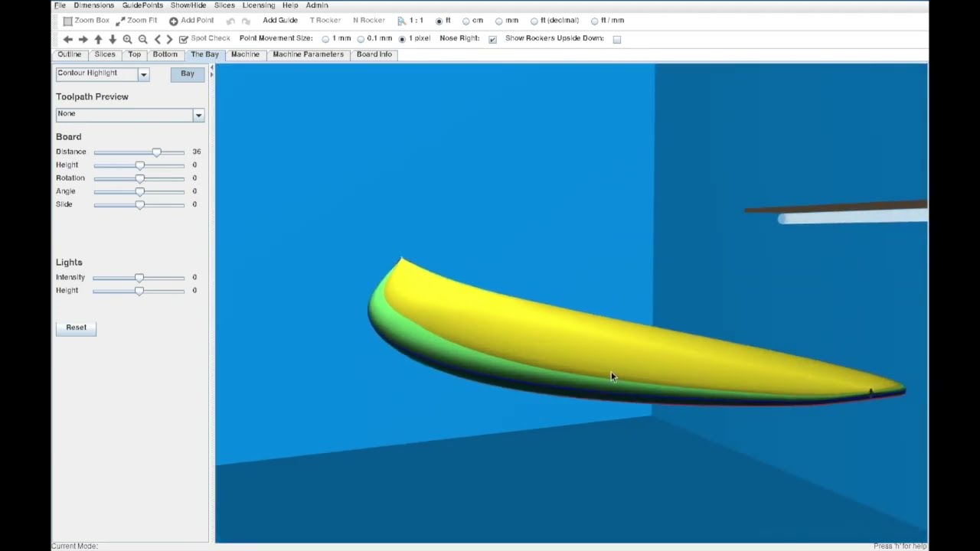Open the Dimensions menu
The width and height of the screenshot is (980, 551).
tap(94, 5)
